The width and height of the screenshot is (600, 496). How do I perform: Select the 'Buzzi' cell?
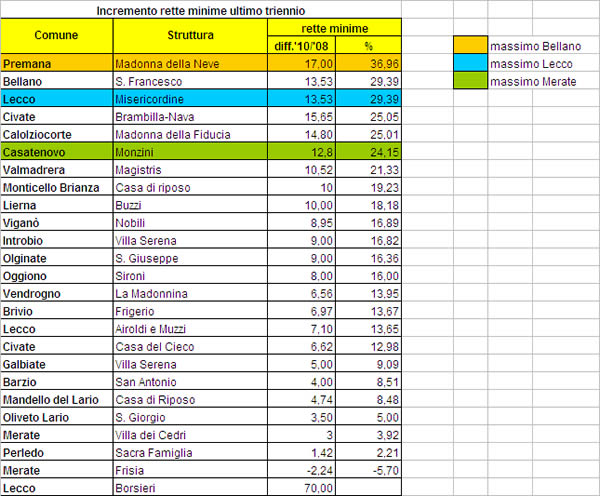[190, 204]
